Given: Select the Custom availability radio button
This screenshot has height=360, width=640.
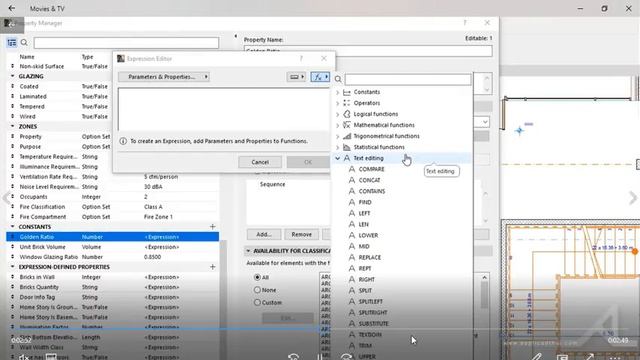Looking at the screenshot, I should (257, 302).
